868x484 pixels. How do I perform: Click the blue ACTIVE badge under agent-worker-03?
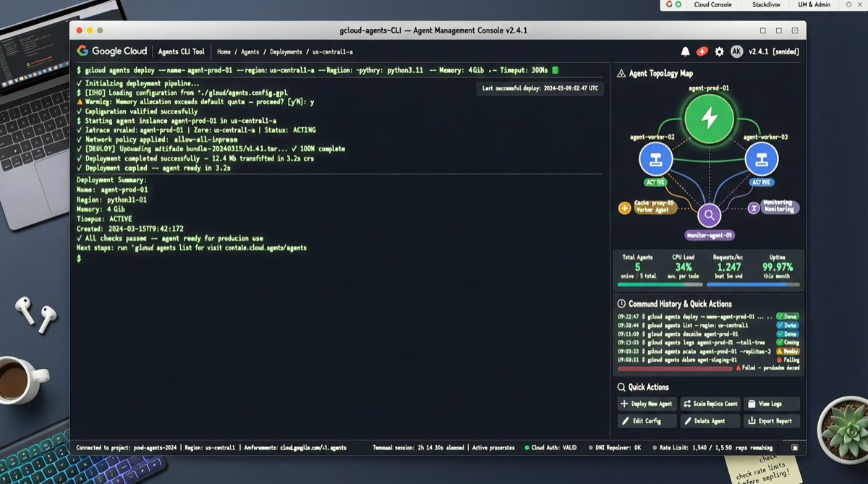762,182
